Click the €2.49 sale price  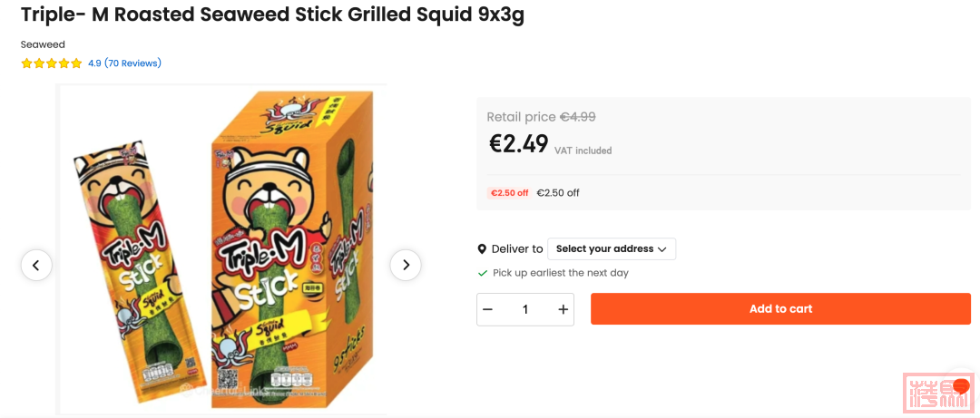(519, 144)
